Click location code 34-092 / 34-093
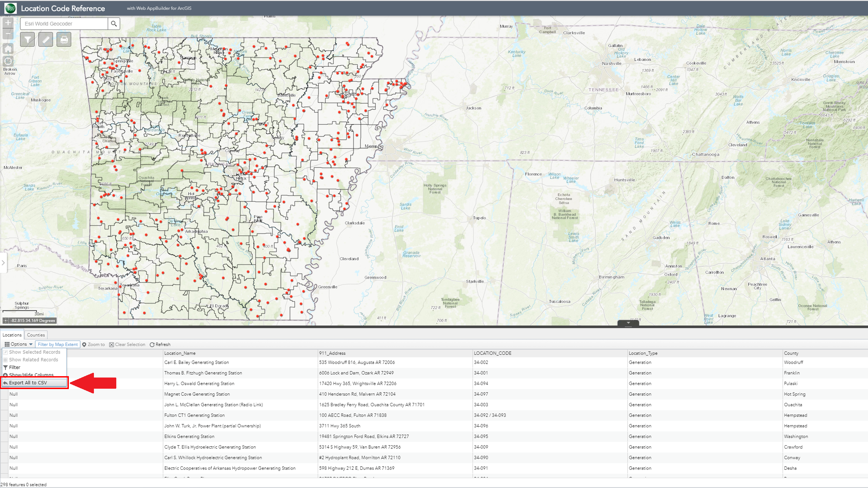The height and width of the screenshot is (488, 868). pos(490,415)
